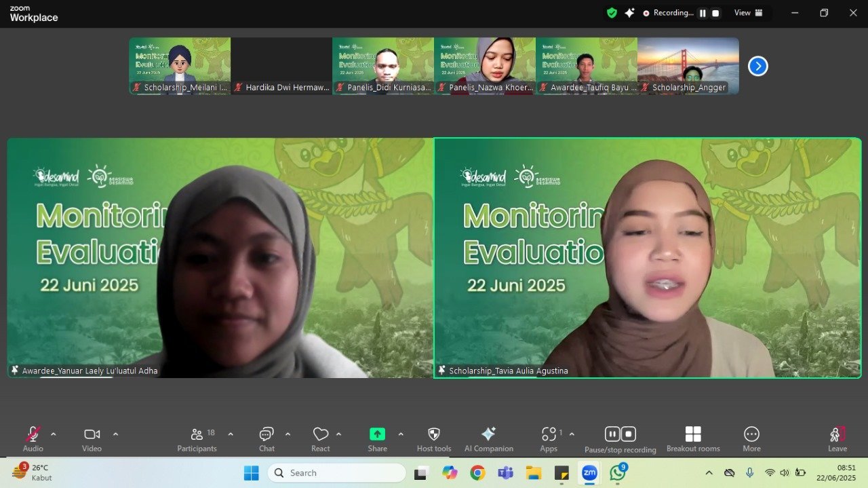The width and height of the screenshot is (868, 488).
Task: Open the View layout menu
Action: [748, 13]
